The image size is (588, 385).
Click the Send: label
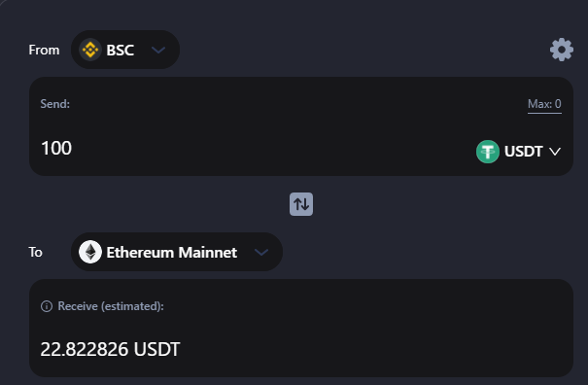55,104
